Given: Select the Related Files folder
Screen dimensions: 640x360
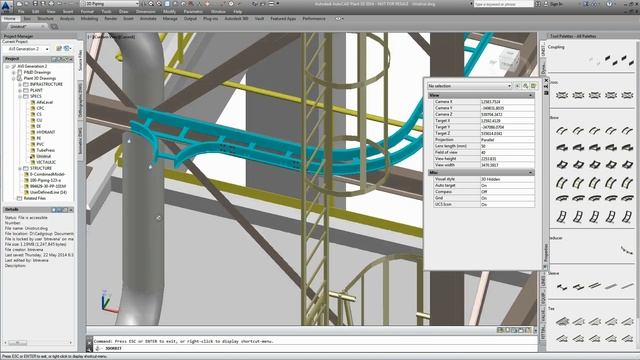Looking at the screenshot, I should pos(35,198).
